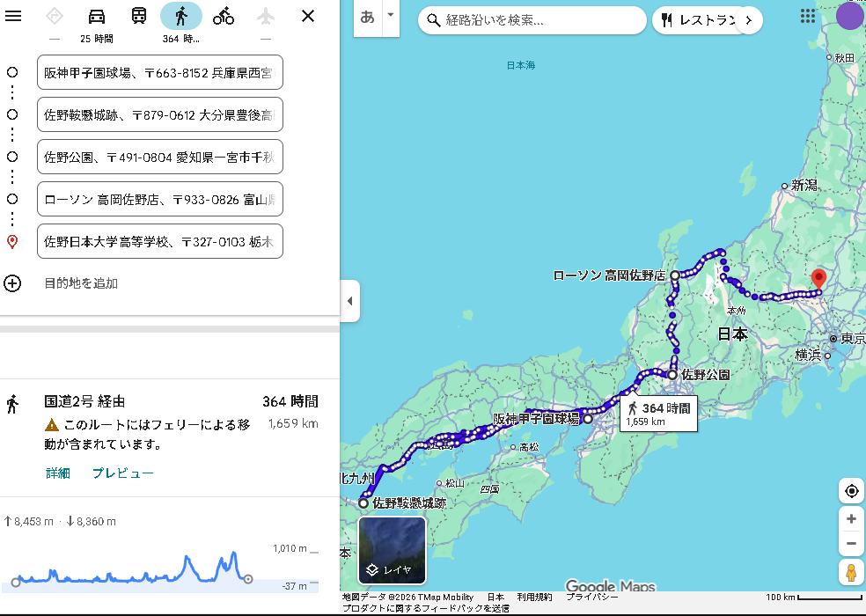This screenshot has width=866, height=616.
Task: Open Street View pegman
Action: tap(851, 573)
